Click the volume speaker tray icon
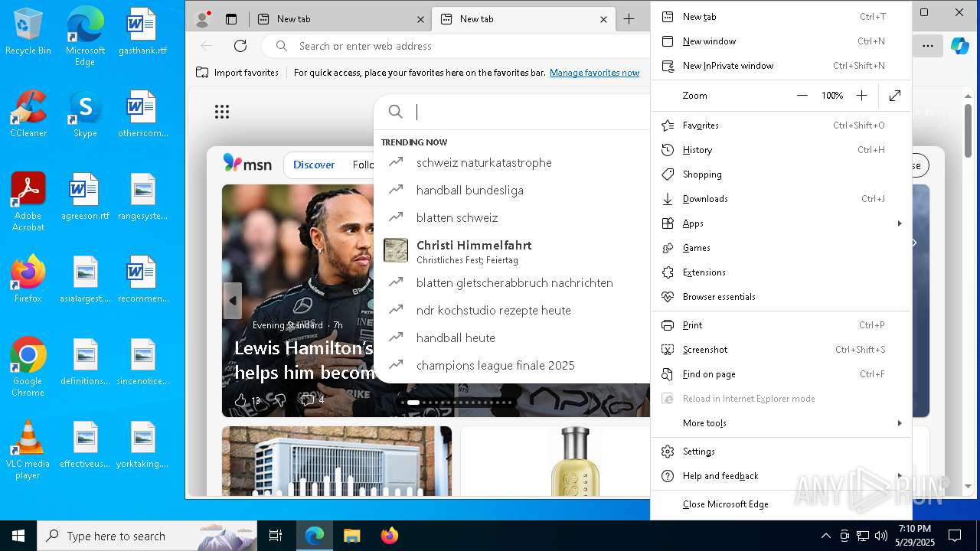The image size is (980, 551). click(881, 536)
